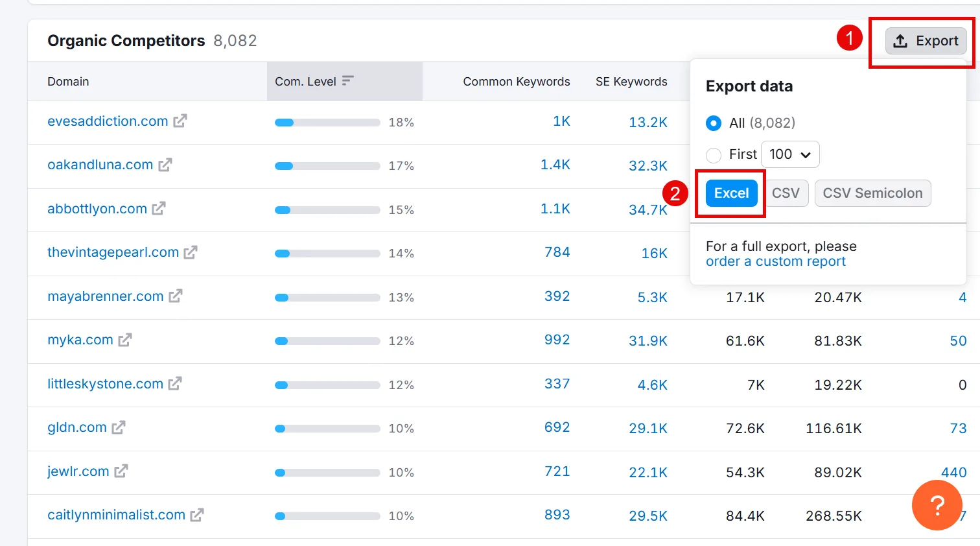Image resolution: width=980 pixels, height=546 pixels.
Task: Click the 15% competition level bar for abbottlyon.com
Action: tap(327, 210)
